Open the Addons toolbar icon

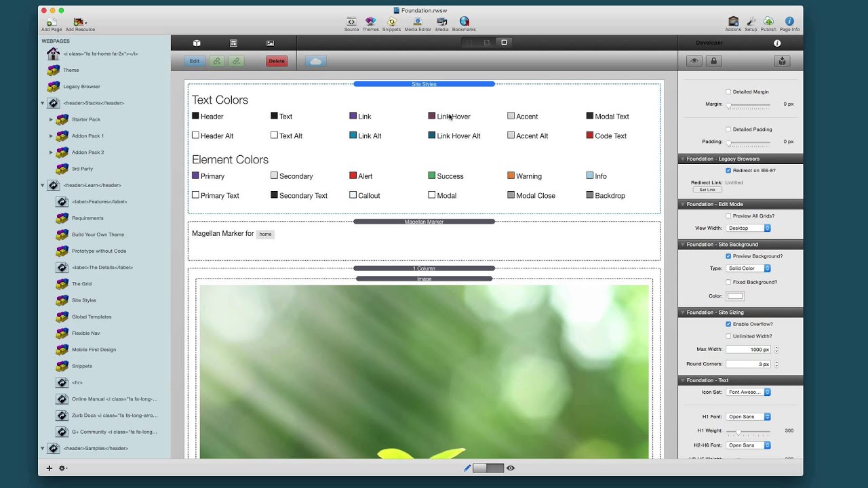coord(733,22)
